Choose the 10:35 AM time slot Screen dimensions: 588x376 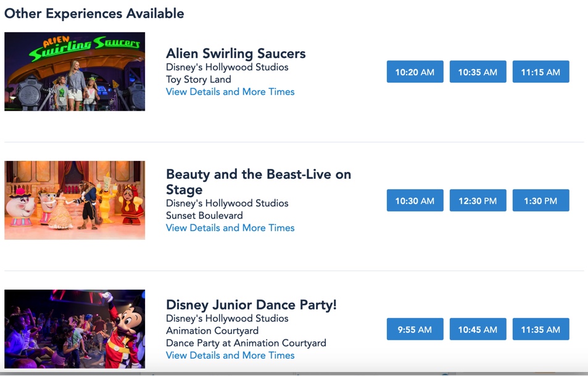[478, 72]
